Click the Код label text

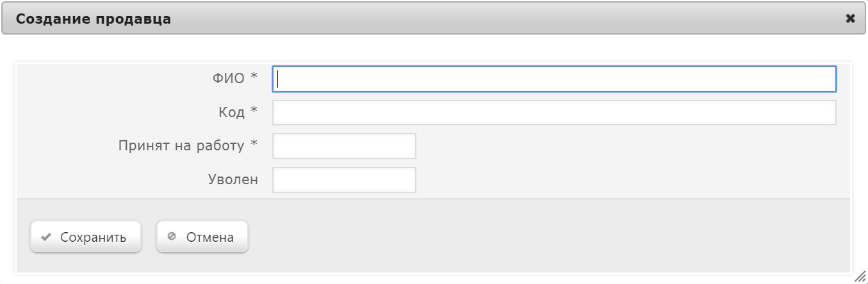(x=232, y=112)
